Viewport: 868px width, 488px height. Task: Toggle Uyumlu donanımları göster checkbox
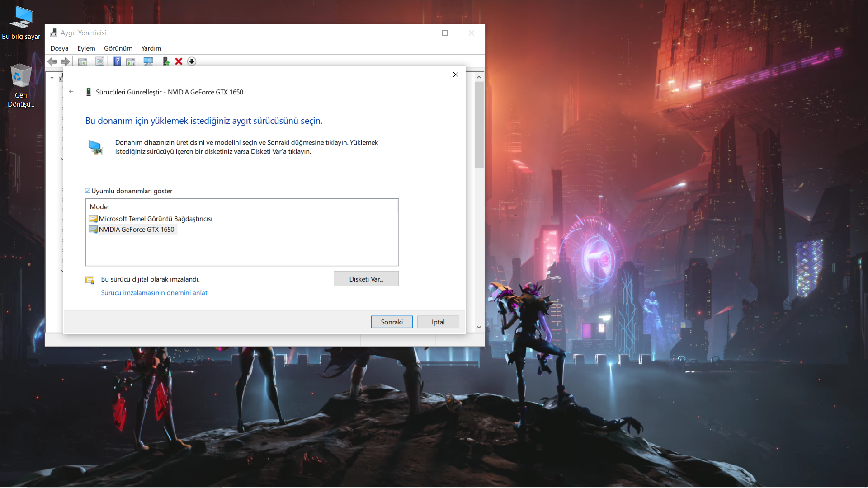coord(88,191)
